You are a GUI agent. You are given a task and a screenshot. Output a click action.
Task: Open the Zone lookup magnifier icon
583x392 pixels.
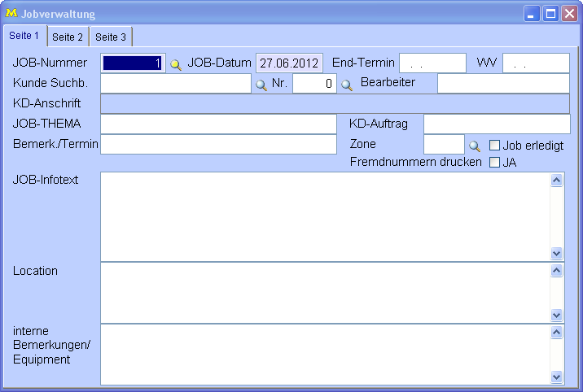click(x=475, y=146)
